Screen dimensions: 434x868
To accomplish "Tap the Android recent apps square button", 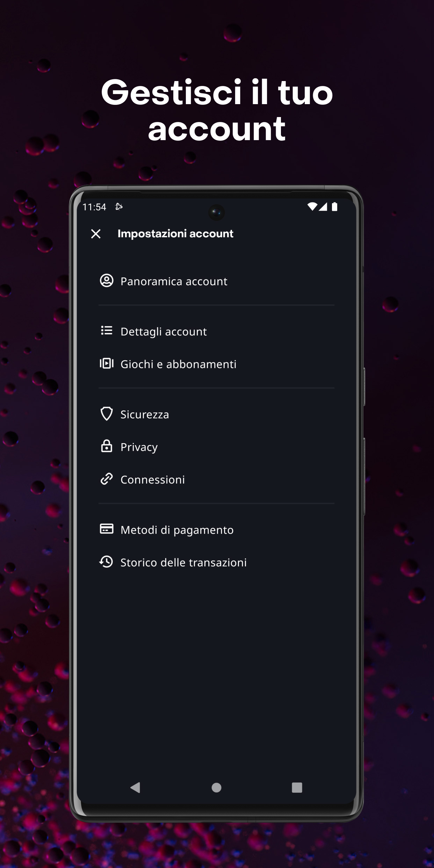I will point(297,788).
